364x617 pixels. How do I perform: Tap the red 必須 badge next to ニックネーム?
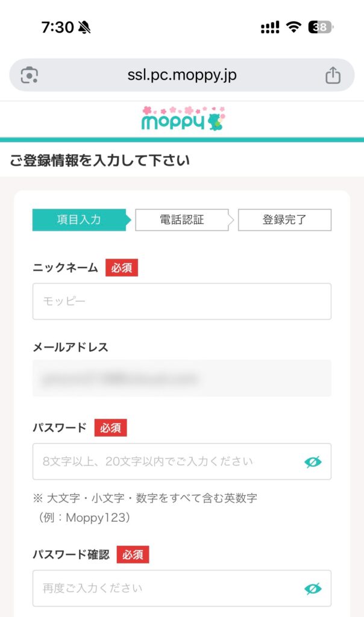(123, 268)
